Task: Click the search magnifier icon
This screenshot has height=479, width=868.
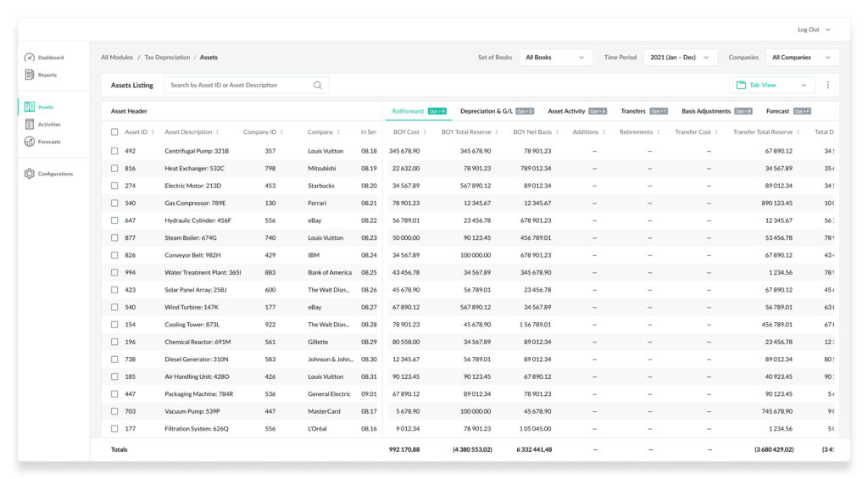Action: click(x=318, y=85)
